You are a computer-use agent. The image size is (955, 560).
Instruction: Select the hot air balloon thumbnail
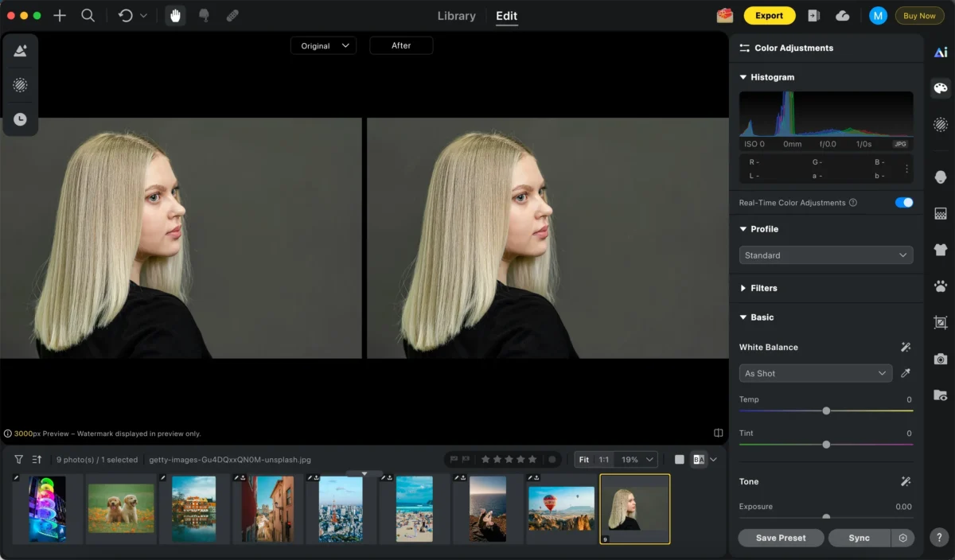561,508
